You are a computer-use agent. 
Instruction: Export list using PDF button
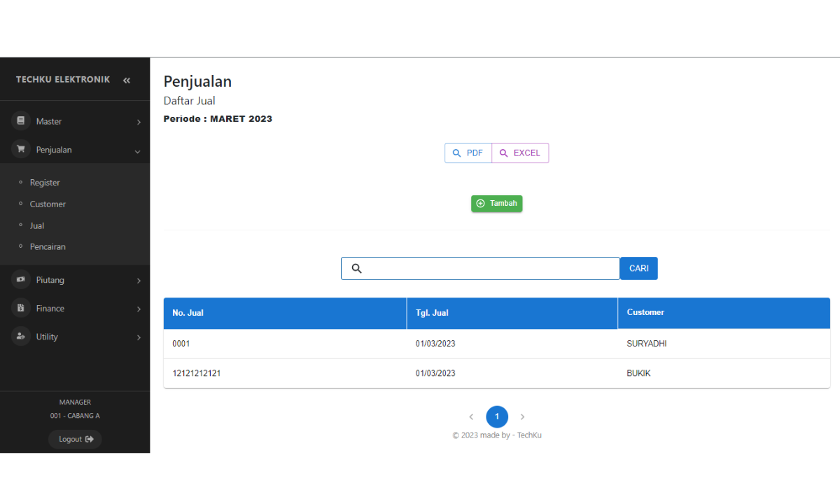pyautogui.click(x=468, y=153)
